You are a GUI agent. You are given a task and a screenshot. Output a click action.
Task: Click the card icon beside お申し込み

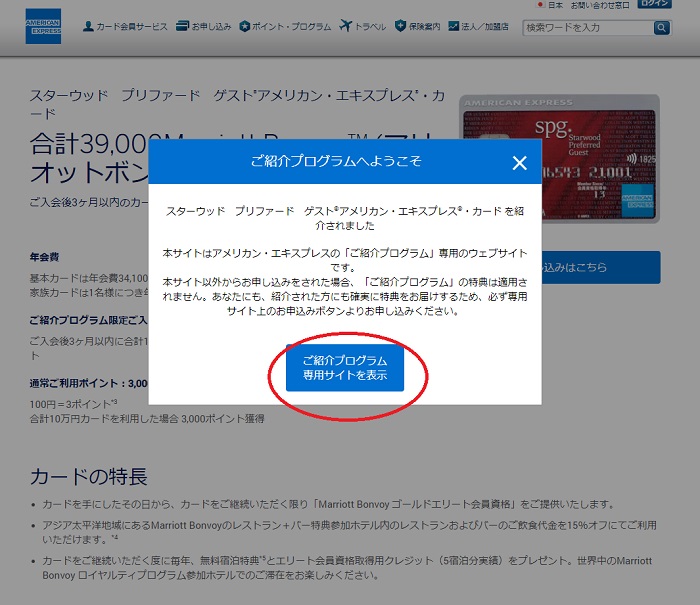click(x=182, y=26)
